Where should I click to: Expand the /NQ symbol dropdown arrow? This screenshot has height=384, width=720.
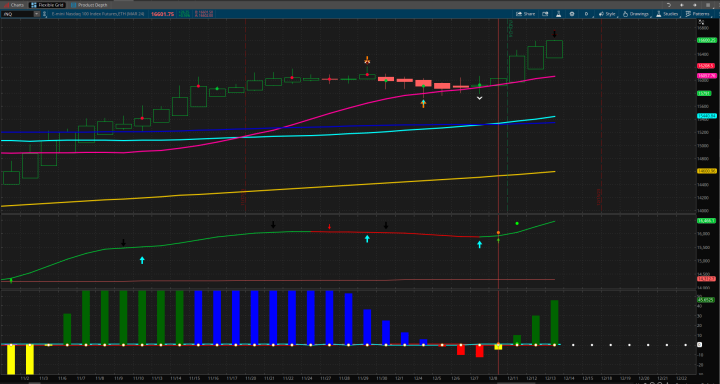tap(36, 14)
